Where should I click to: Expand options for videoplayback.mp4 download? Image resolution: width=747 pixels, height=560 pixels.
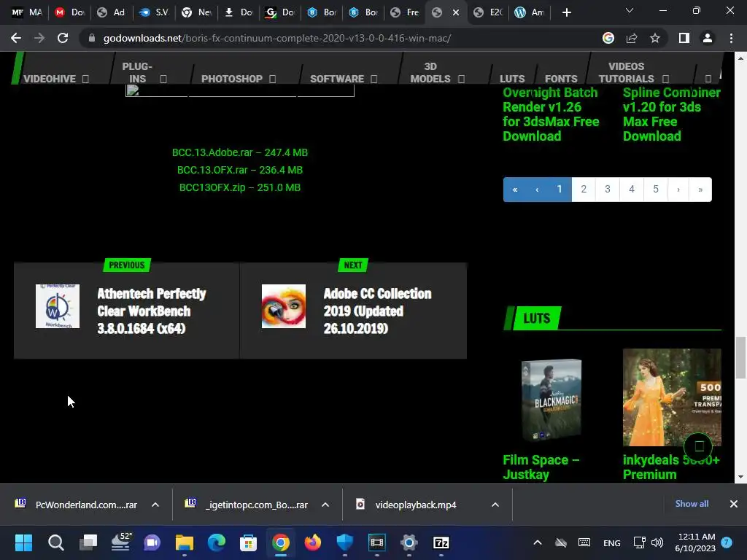coord(495,505)
